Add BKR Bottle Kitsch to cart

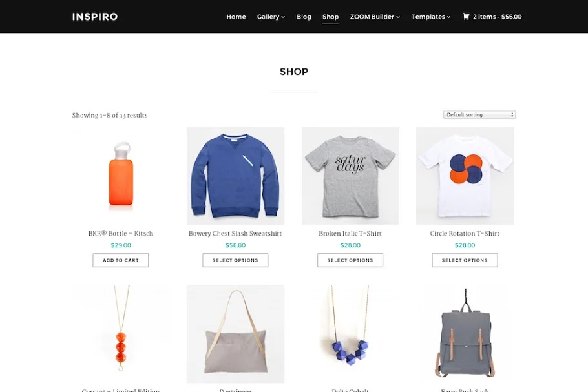point(121,260)
